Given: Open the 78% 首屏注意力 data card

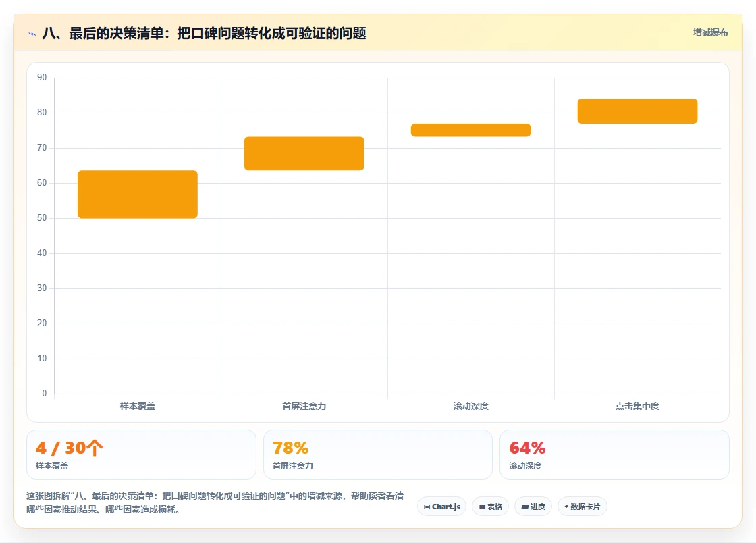Looking at the screenshot, I should 378,455.
